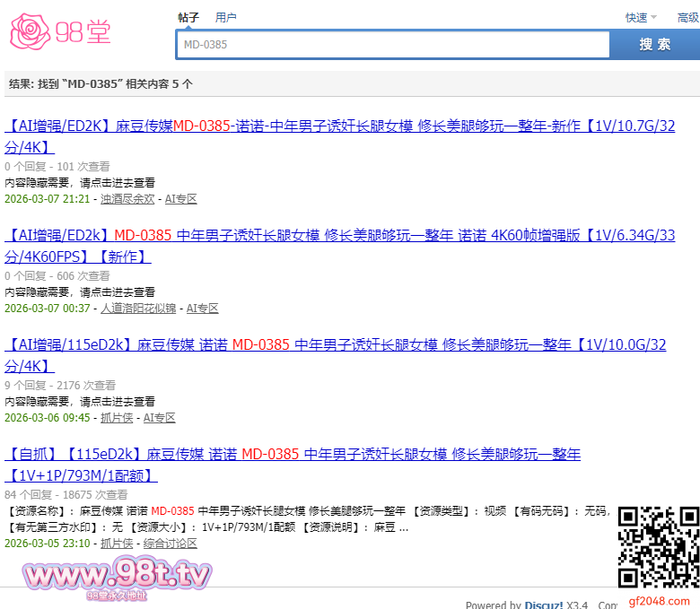Open the 4K60帧增强版 result title
Image resolution: width=700 pixels, height=609 pixels.
(x=340, y=246)
